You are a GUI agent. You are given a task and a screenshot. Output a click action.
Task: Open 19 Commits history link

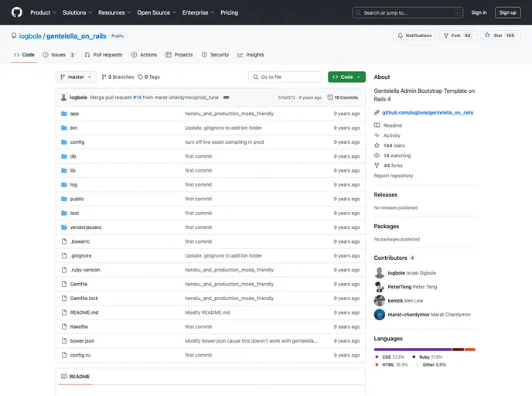pos(343,97)
